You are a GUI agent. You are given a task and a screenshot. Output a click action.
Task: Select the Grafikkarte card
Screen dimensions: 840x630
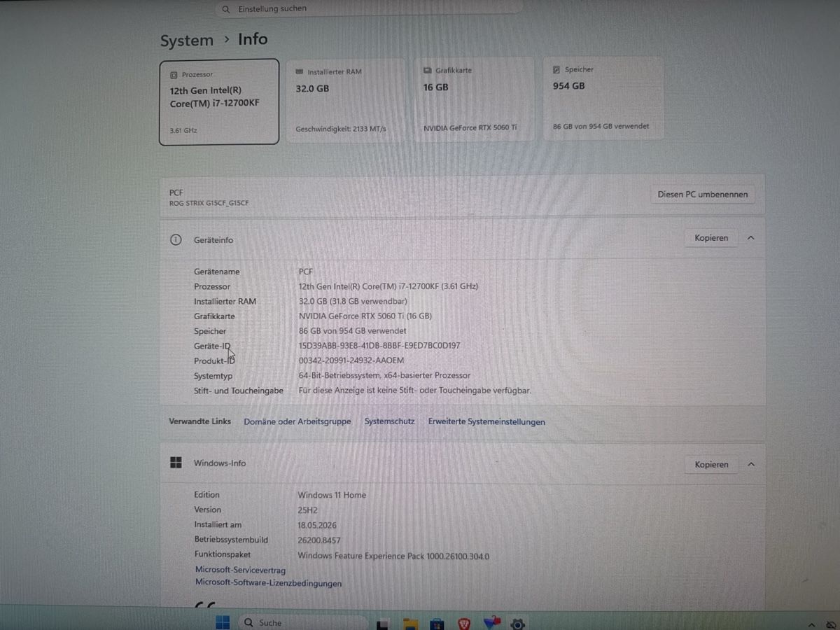click(475, 99)
